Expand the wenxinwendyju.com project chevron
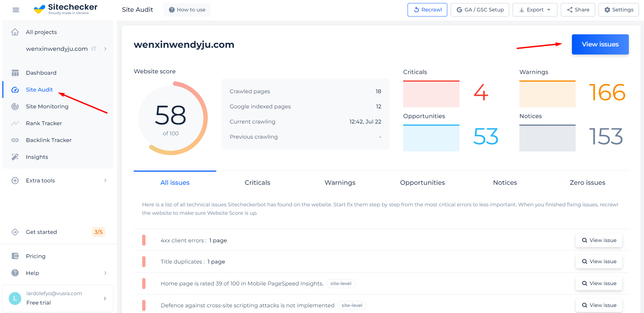644x313 pixels. coord(105,49)
